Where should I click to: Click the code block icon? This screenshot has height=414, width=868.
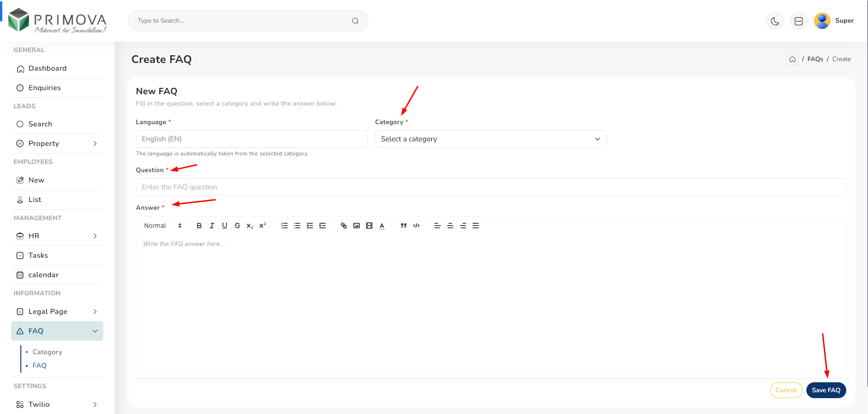pos(416,226)
